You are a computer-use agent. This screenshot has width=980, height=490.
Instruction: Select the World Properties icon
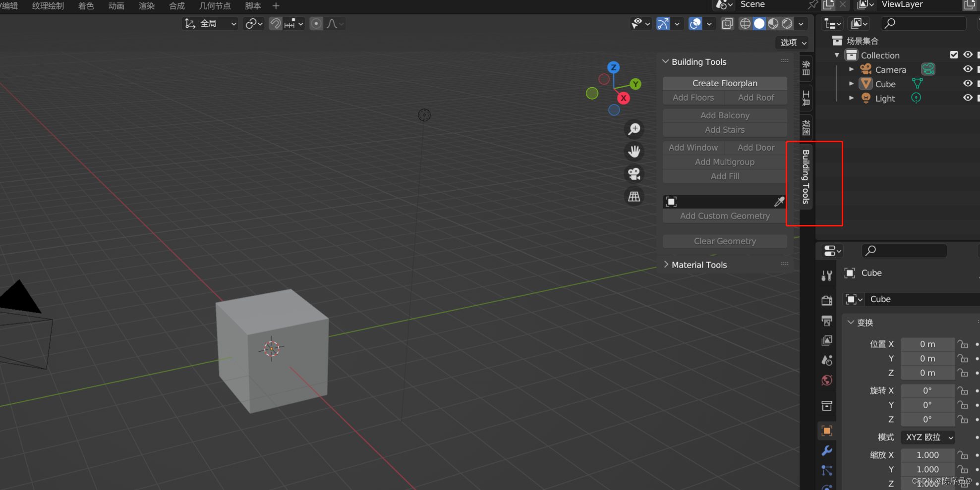pos(827,380)
